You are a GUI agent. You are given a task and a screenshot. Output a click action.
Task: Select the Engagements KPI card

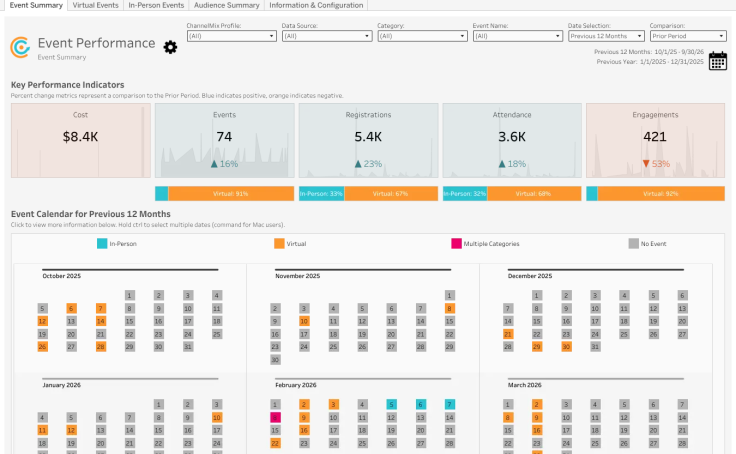(655, 140)
